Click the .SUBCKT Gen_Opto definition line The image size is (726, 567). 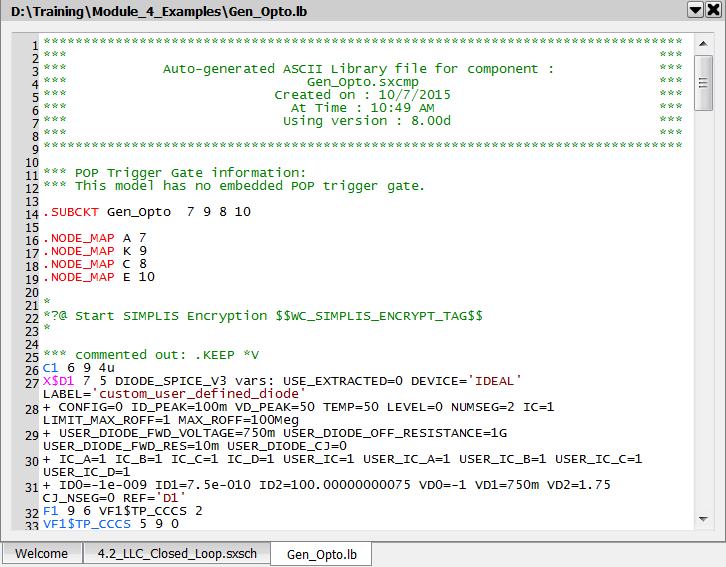click(x=146, y=212)
